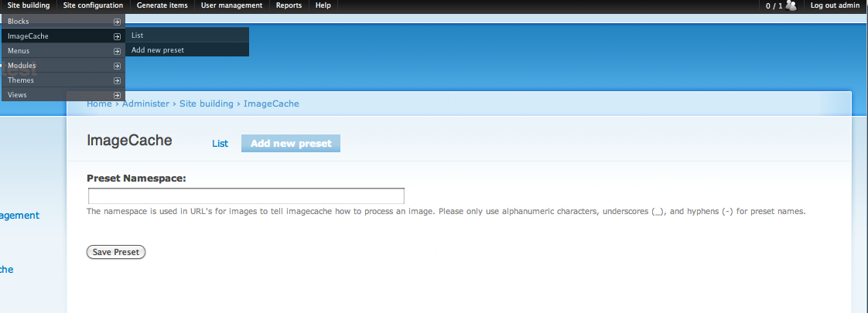The height and width of the screenshot is (313, 868).
Task: Open the Reports menu
Action: (x=289, y=5)
